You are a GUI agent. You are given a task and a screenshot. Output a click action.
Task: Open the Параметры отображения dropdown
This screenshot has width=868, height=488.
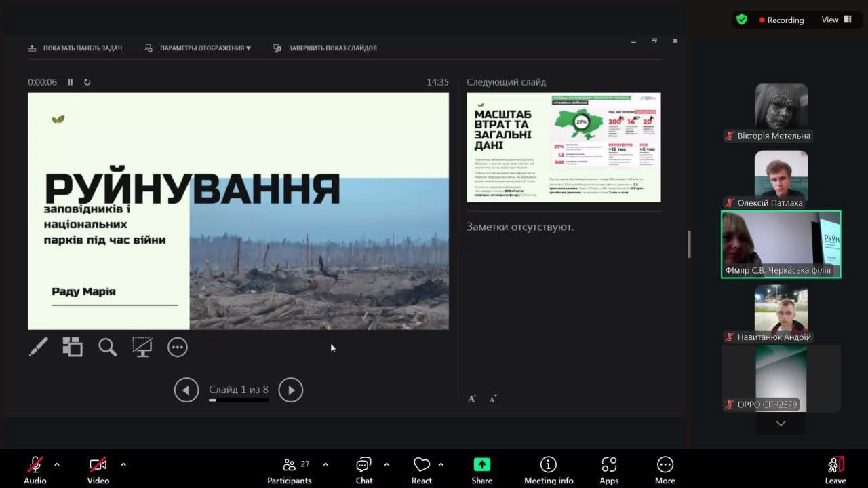pyautogui.click(x=199, y=48)
